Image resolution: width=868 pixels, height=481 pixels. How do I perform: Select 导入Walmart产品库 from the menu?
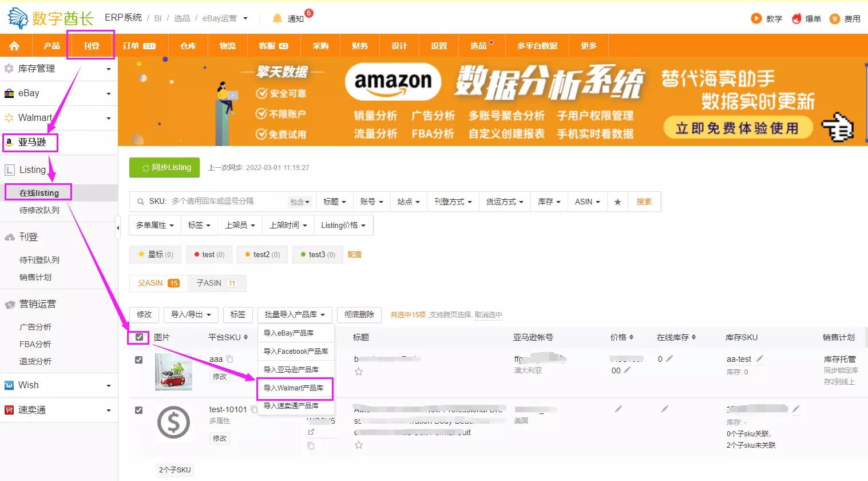click(x=295, y=388)
